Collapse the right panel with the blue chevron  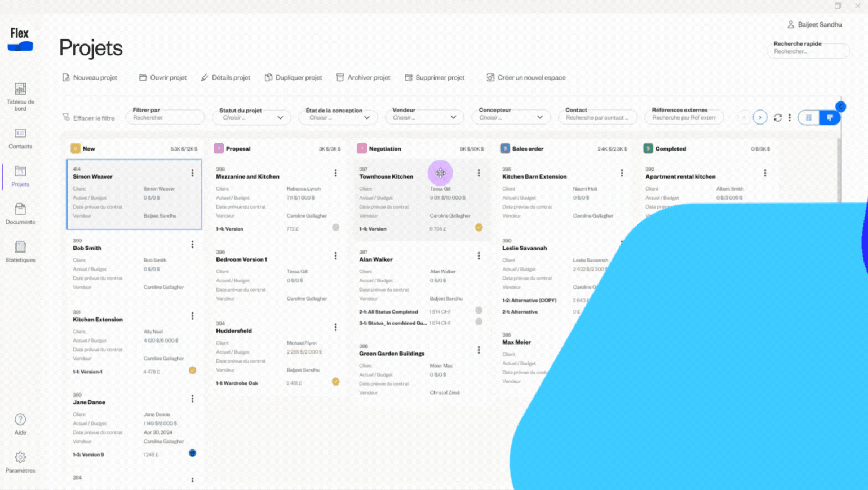[840, 106]
